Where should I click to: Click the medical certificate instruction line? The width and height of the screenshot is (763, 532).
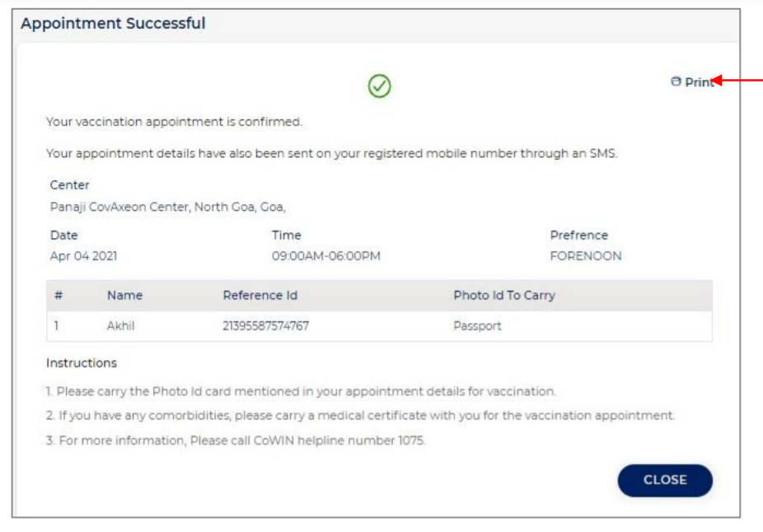pyautogui.click(x=361, y=416)
